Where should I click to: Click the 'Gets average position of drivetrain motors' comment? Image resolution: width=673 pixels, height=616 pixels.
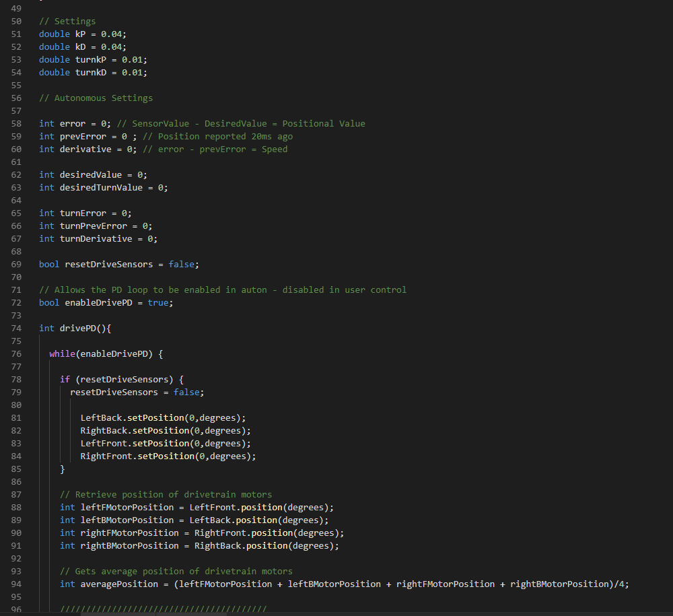pyautogui.click(x=184, y=572)
